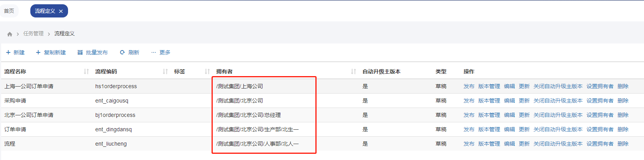
Task: Refresh the list with 刷新
Action: [129, 52]
